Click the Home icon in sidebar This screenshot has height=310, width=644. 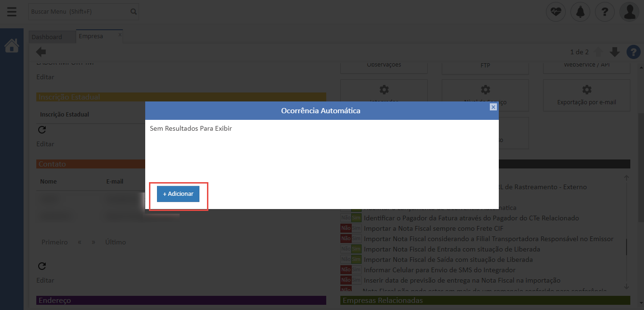click(11, 46)
